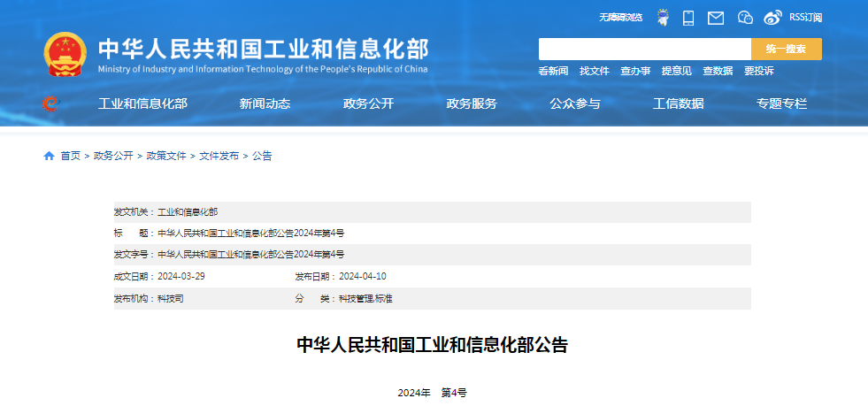Click the envelope mail icon

(716, 18)
